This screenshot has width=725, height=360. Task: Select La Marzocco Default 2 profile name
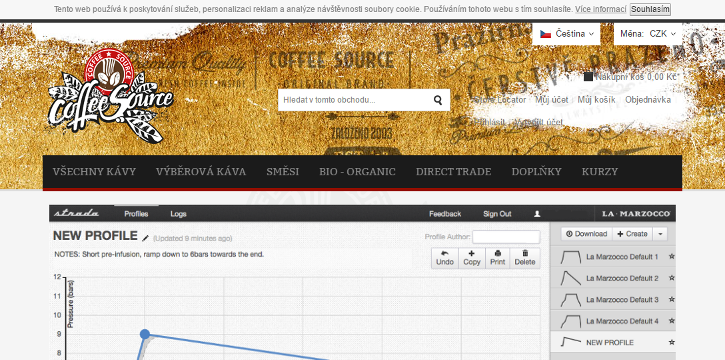[622, 278]
